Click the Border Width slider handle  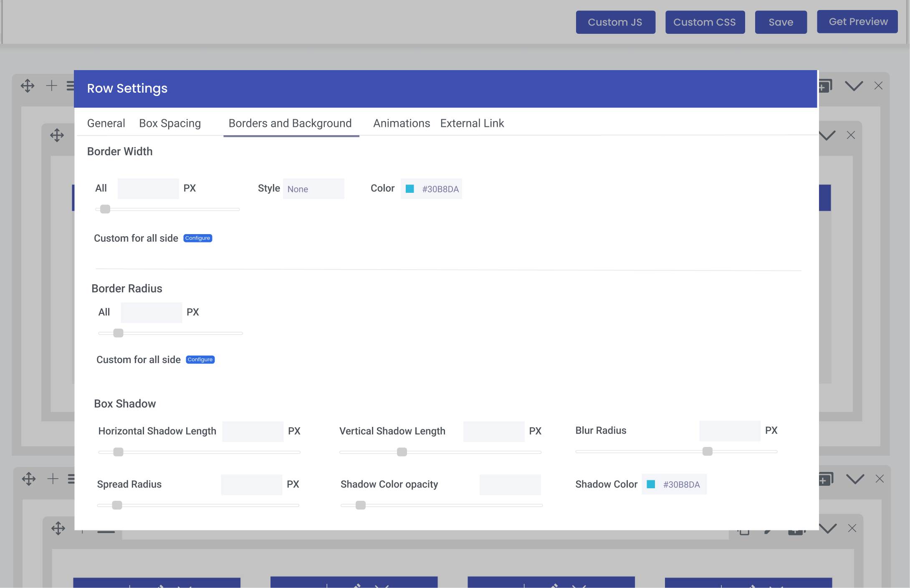tap(105, 209)
